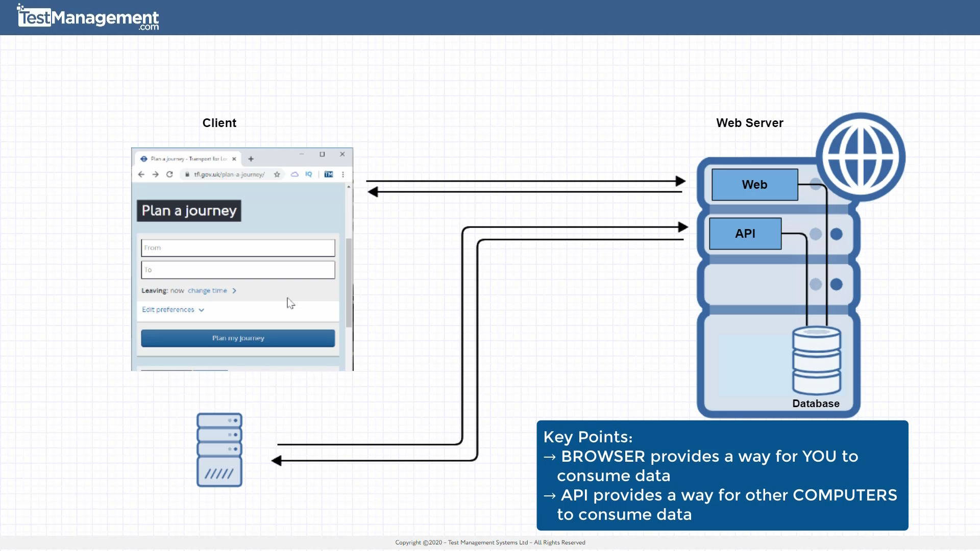The image size is (980, 551).
Task: Toggle the bookmark star in the address bar
Action: tap(277, 174)
